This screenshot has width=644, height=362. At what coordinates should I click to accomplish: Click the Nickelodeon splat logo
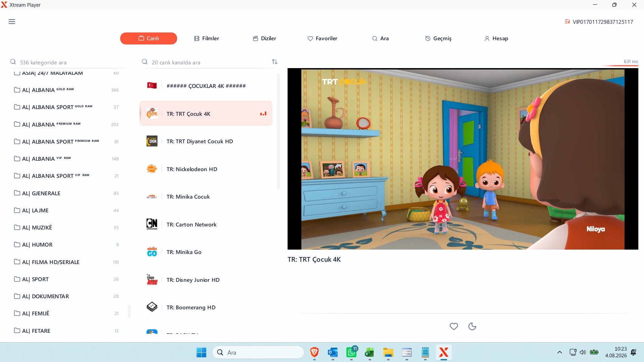point(152,169)
